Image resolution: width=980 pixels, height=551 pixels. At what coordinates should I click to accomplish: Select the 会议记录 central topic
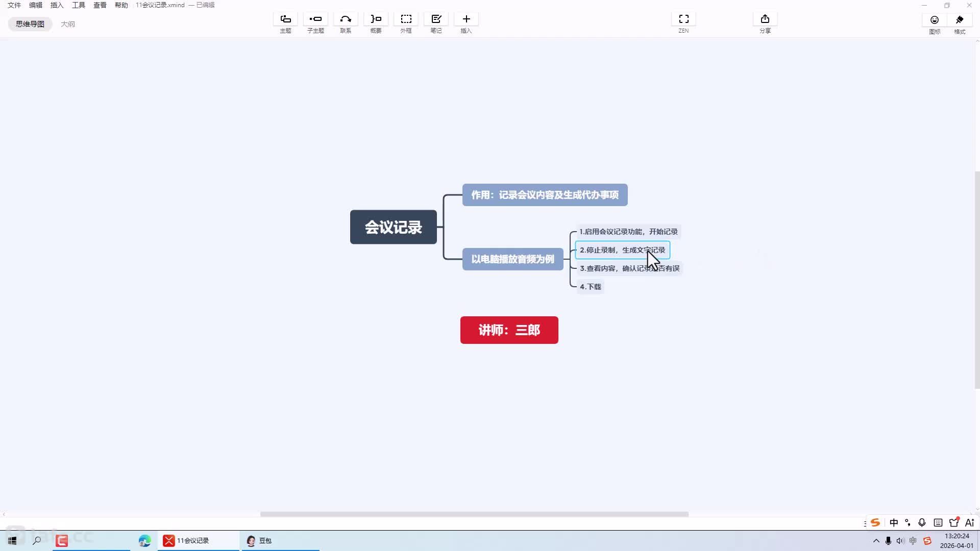(x=393, y=227)
